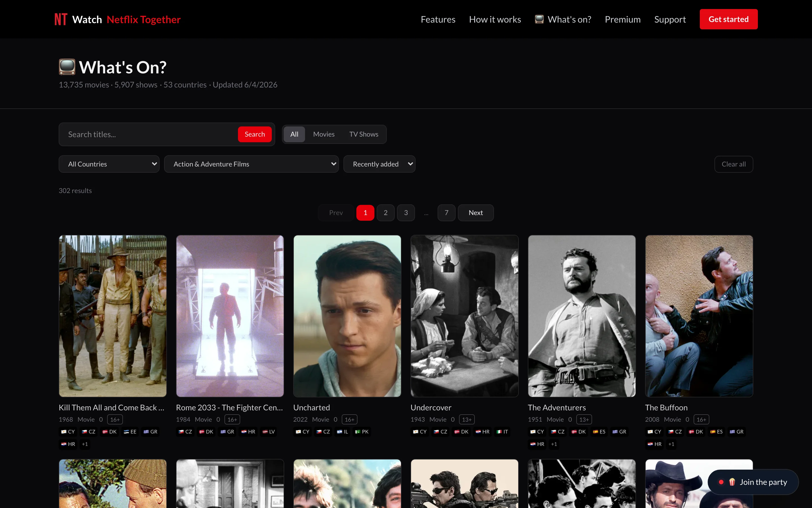Select the All filter toggle

point(294,134)
